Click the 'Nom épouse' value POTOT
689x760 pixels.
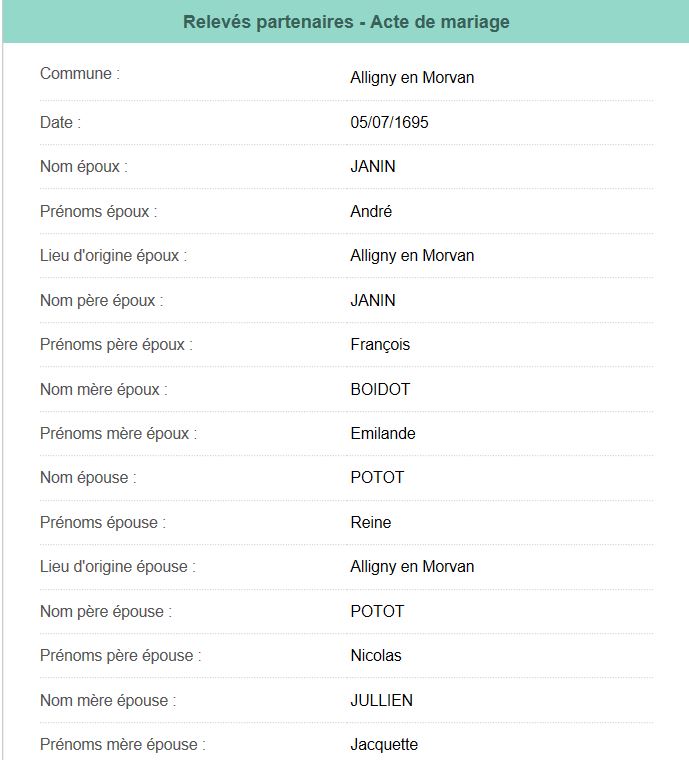pos(377,478)
